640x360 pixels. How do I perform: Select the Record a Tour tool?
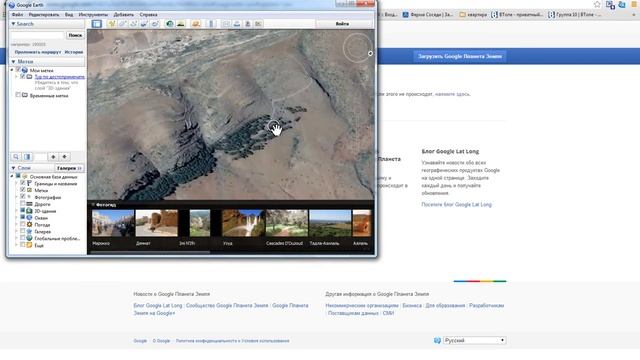tap(155, 24)
